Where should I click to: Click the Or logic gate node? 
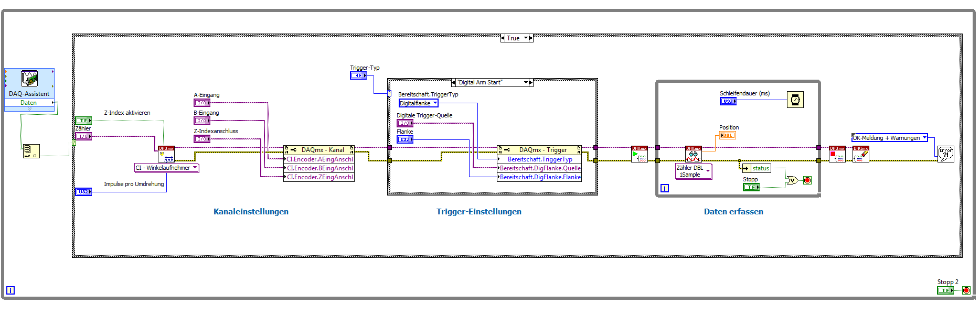tap(792, 180)
